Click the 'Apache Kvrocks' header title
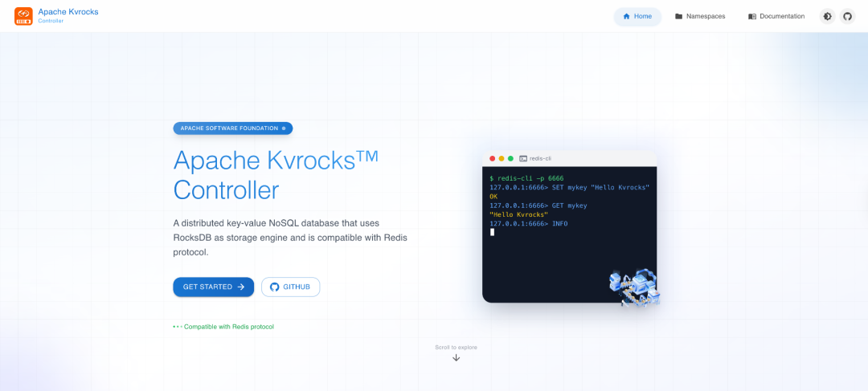This screenshot has width=868, height=391. pyautogui.click(x=68, y=11)
